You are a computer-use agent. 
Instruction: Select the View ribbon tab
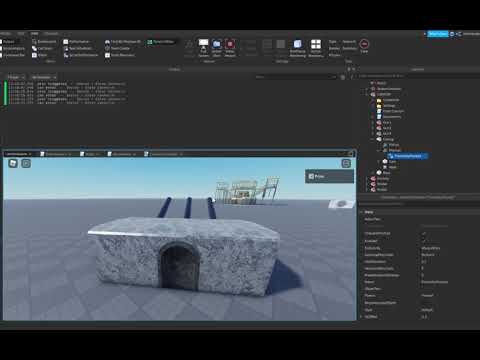coord(34,34)
